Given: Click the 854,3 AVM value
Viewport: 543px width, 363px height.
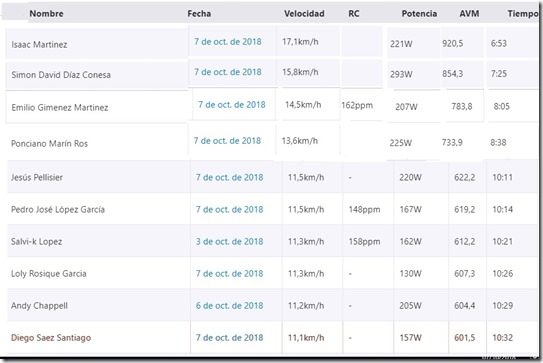Looking at the screenshot, I should [x=453, y=74].
